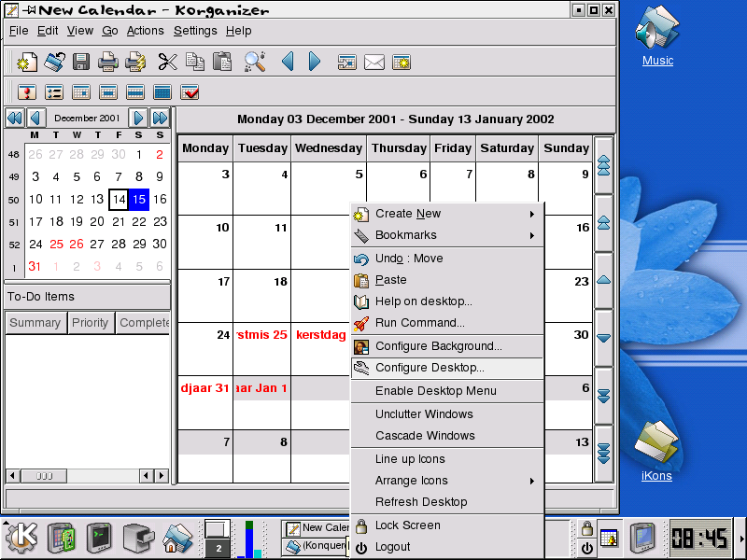Expand the Create New submenu
Viewport: 747px width, 560px height.
pyautogui.click(x=447, y=214)
